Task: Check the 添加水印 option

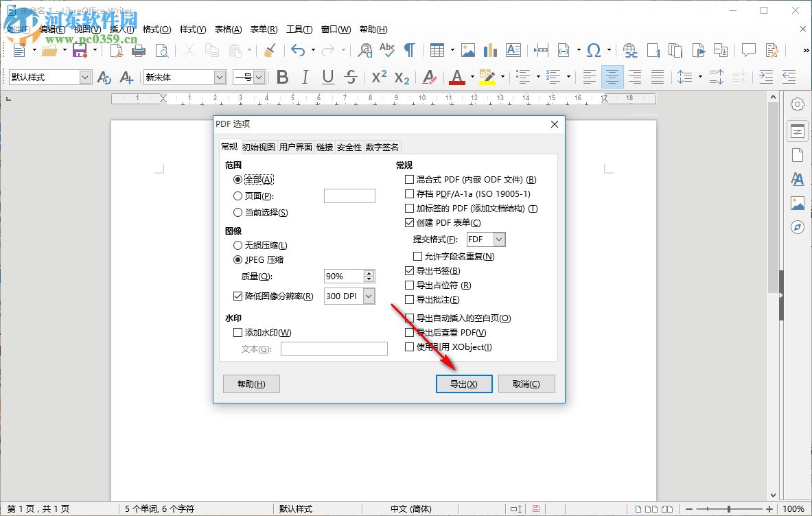Action: click(x=237, y=333)
